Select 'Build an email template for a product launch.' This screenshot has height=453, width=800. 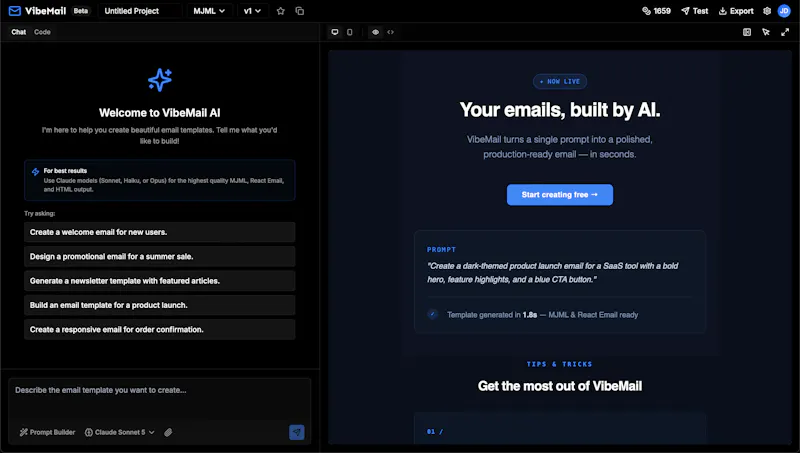(x=160, y=305)
